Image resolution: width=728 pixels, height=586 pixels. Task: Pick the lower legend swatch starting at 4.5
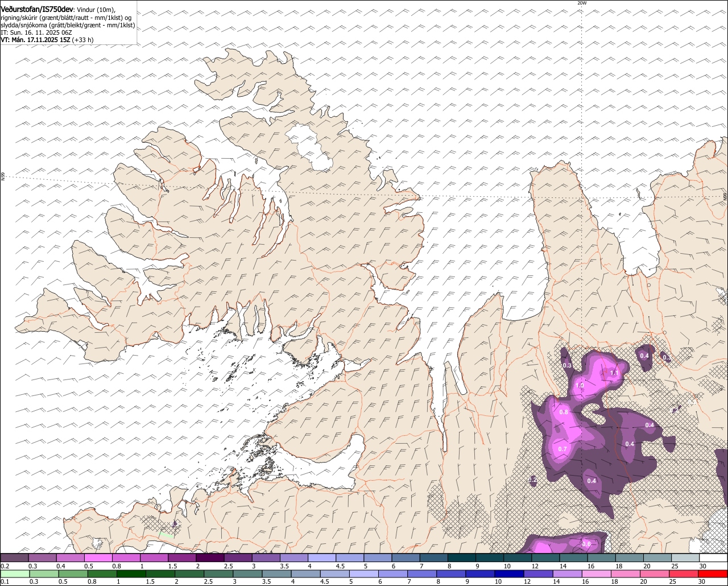(x=335, y=573)
